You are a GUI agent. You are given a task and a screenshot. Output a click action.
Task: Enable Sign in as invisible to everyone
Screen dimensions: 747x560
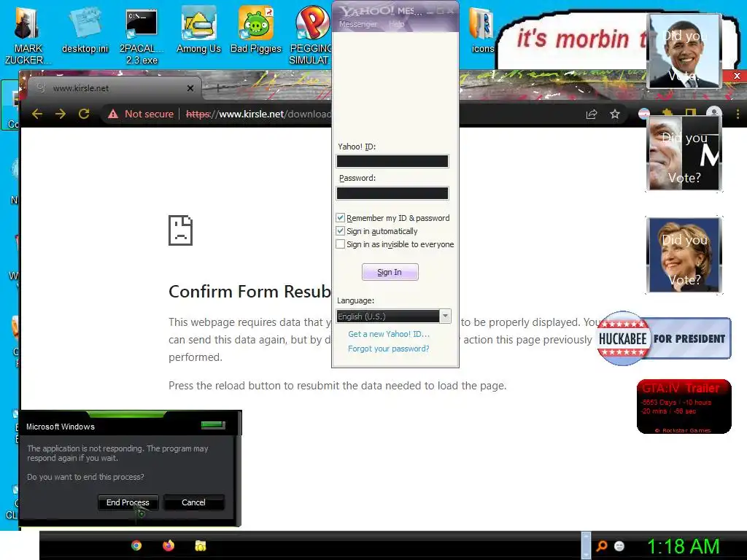340,244
